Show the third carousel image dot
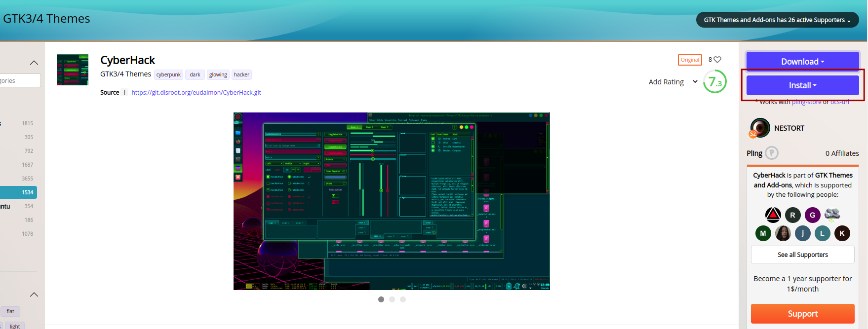 pos(403,299)
